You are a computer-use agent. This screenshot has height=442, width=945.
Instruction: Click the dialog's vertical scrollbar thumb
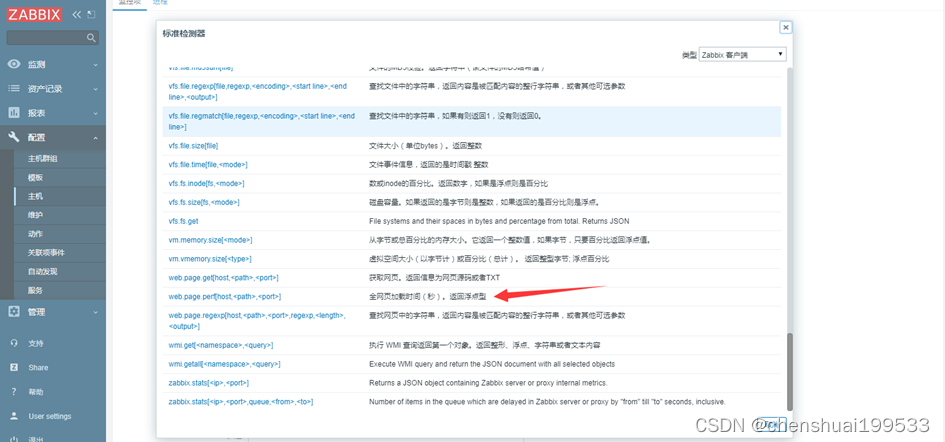click(x=790, y=371)
